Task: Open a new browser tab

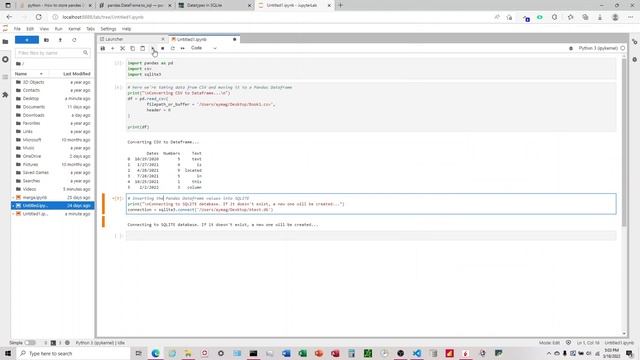Action: click(340, 5)
